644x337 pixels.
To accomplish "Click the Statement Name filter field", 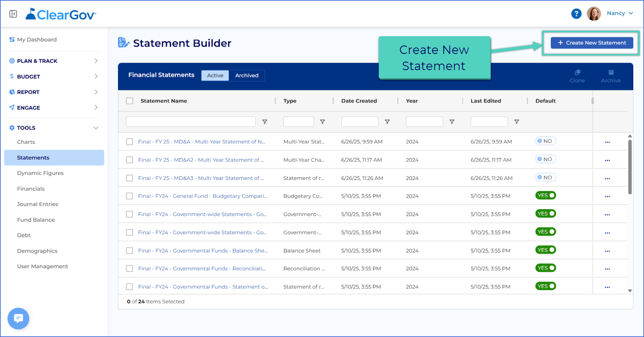I will pos(191,122).
